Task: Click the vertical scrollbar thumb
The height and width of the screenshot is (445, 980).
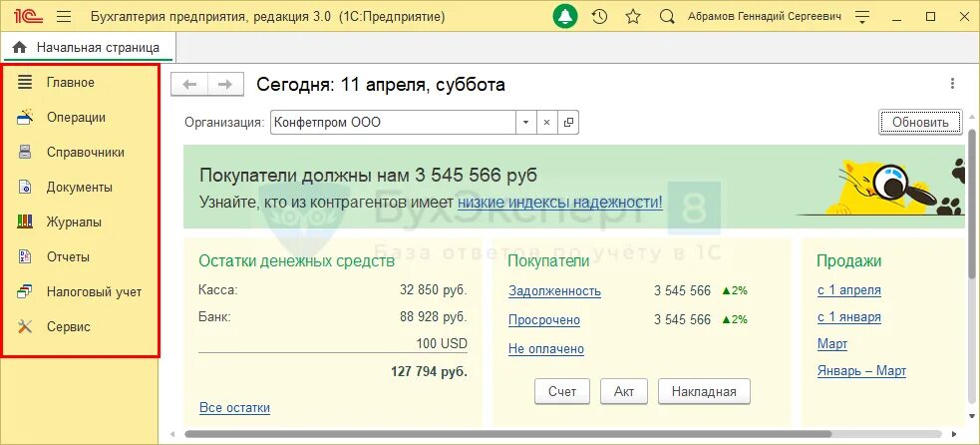Action: coord(972,203)
